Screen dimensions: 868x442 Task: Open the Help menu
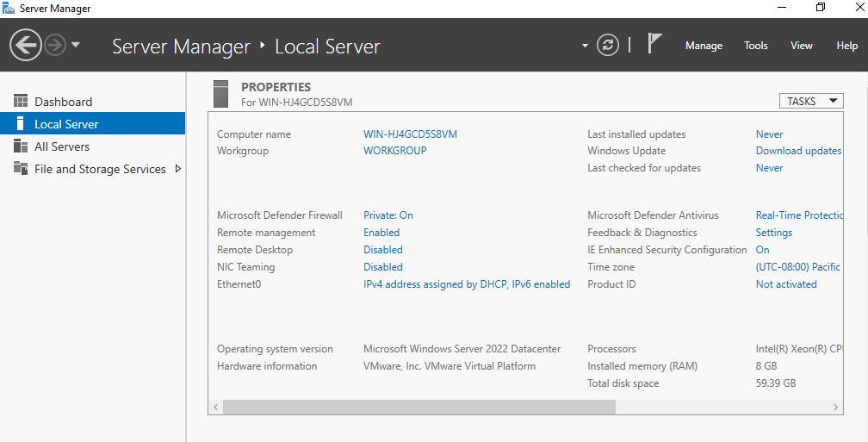[x=847, y=46]
